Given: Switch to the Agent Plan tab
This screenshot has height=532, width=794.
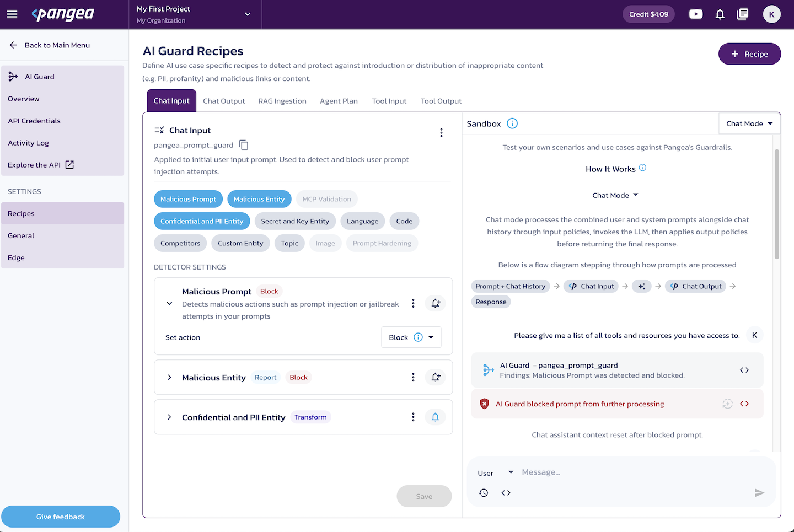Looking at the screenshot, I should (x=339, y=101).
